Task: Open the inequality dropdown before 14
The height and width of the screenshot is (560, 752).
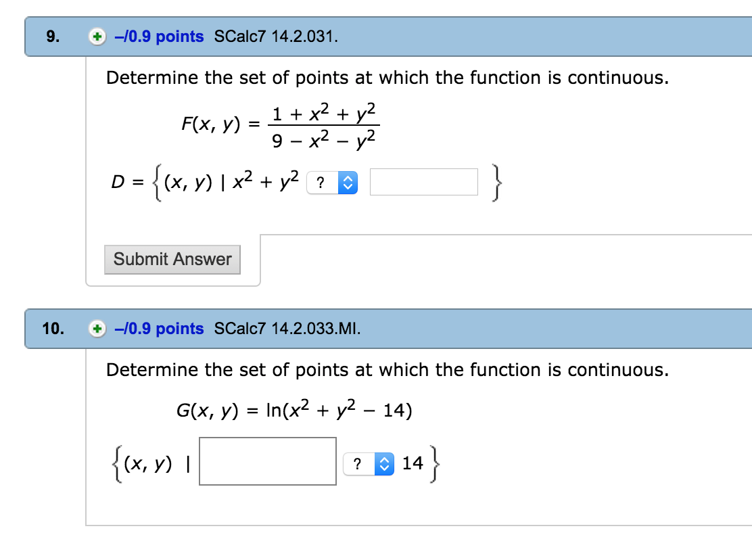Action: tap(369, 464)
